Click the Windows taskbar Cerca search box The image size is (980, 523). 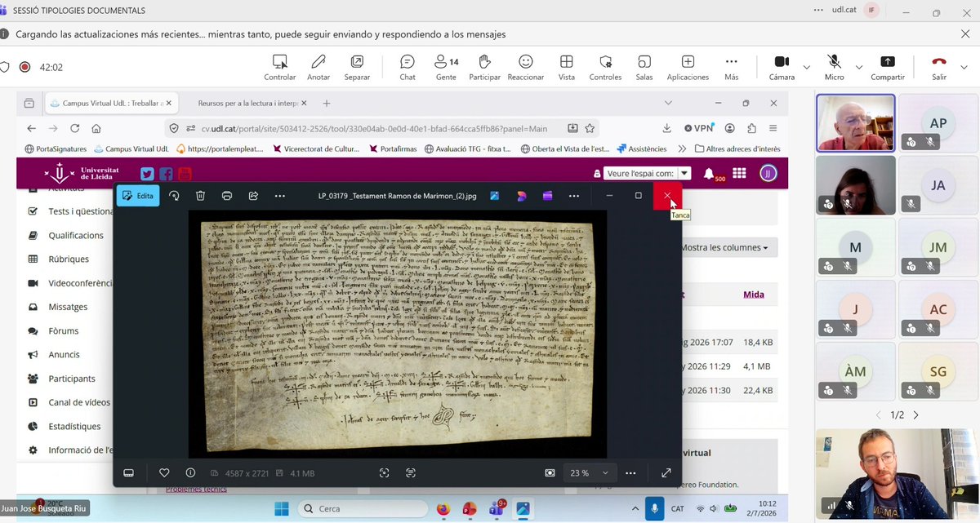click(x=362, y=508)
